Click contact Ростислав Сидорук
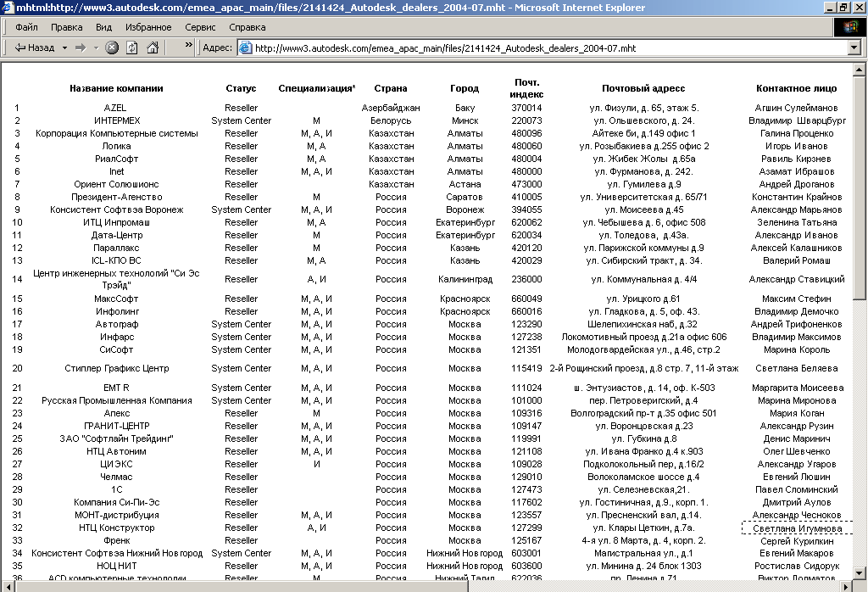Viewport: 868px width, 592px height. coord(797,566)
